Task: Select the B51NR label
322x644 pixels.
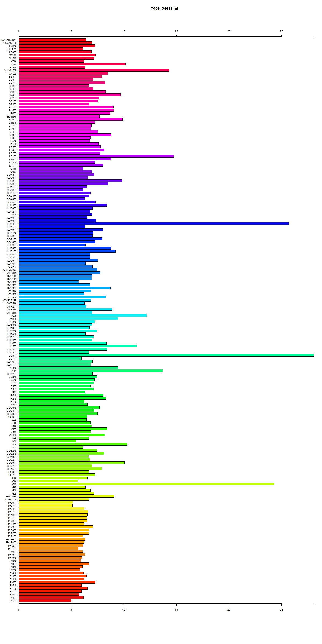Action: (x=12, y=116)
